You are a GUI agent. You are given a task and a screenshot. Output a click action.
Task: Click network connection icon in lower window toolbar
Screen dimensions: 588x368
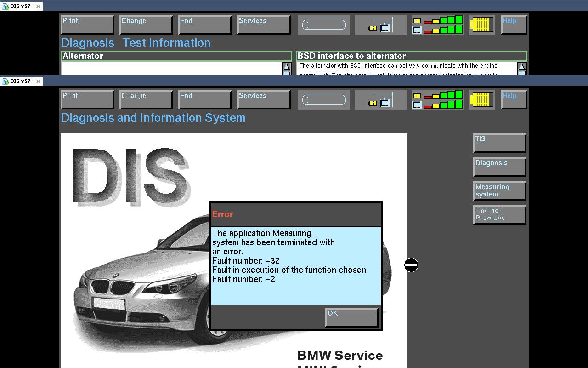click(381, 100)
